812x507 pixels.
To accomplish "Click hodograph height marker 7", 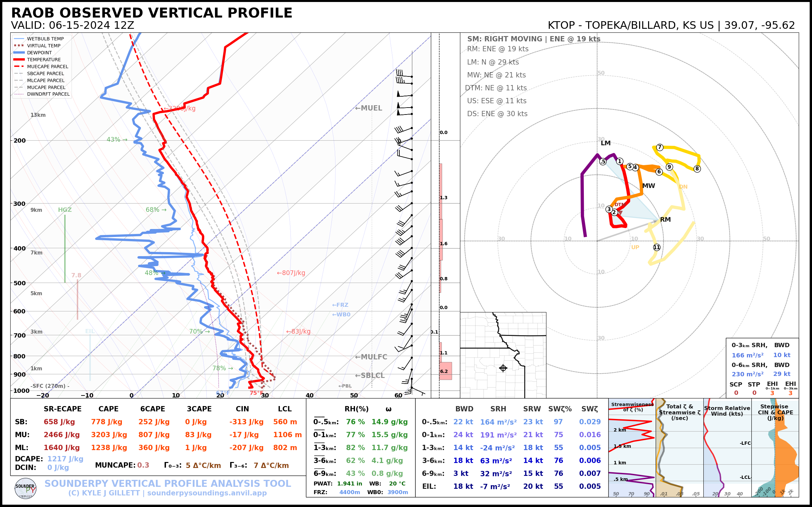I will (660, 147).
